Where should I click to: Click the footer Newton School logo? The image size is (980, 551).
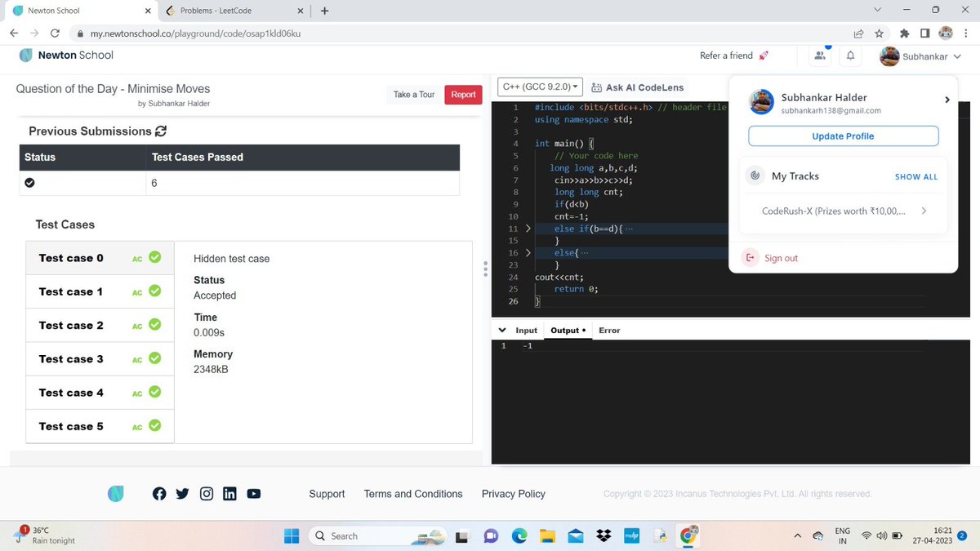[116, 494]
